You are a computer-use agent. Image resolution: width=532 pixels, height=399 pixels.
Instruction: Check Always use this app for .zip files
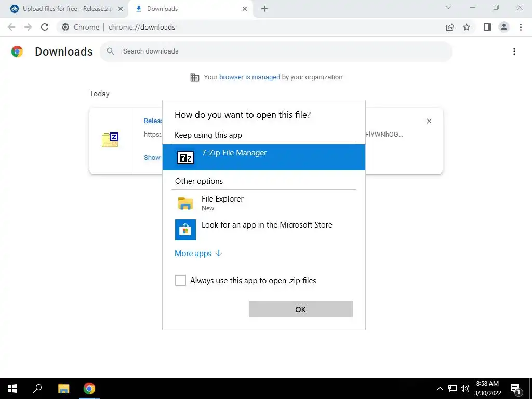[x=180, y=280]
